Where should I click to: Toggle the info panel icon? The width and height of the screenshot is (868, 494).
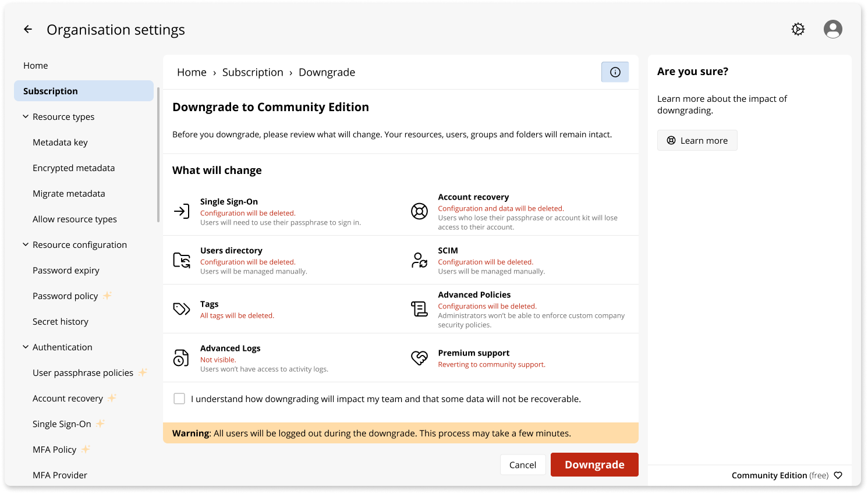pyautogui.click(x=615, y=72)
